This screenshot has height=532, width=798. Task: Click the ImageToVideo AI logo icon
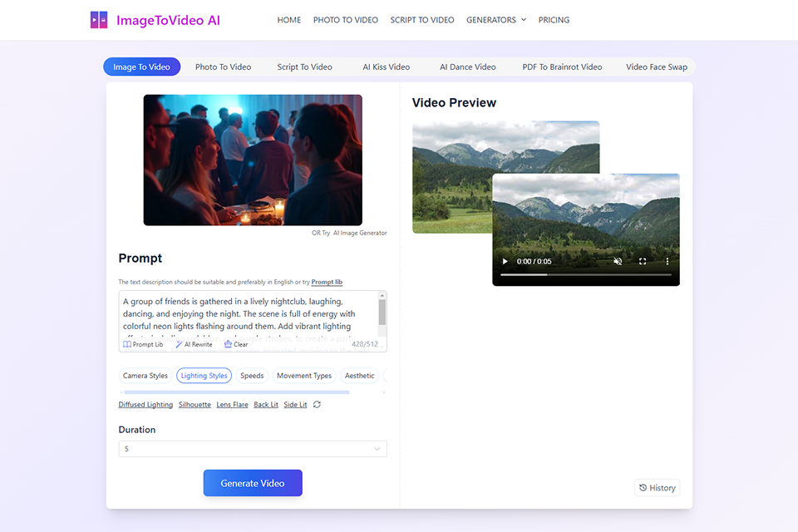(99, 20)
